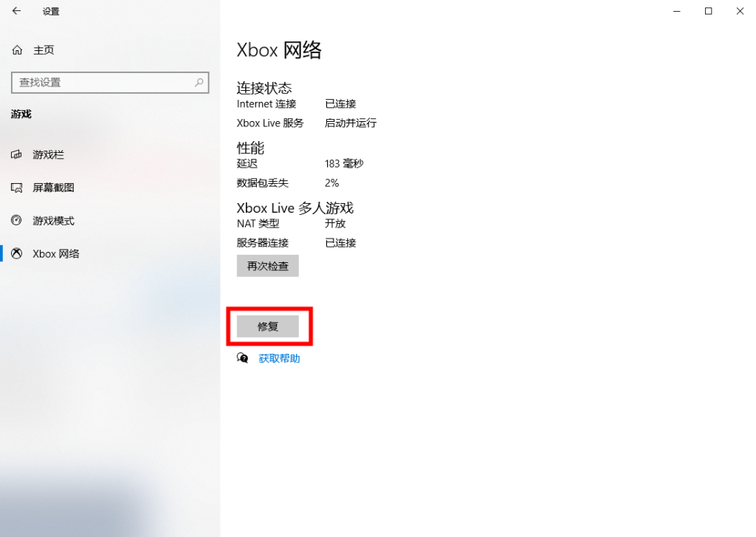
Task: Go to 主页 home label
Action: coord(44,50)
